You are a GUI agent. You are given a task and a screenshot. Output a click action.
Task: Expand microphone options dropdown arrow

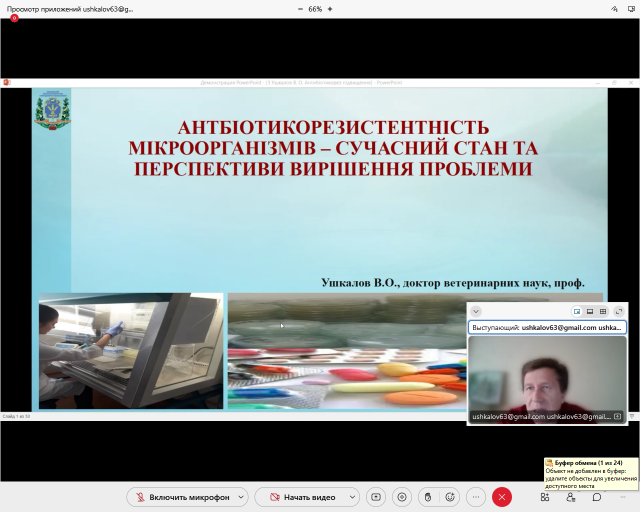(241, 496)
